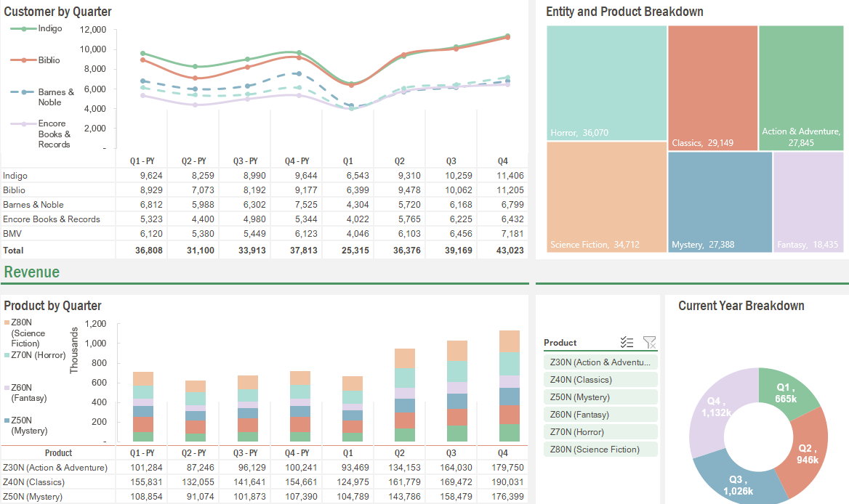Toggle the Z30N (Action & Adventure) slicer item
849x504 pixels.
tap(600, 361)
